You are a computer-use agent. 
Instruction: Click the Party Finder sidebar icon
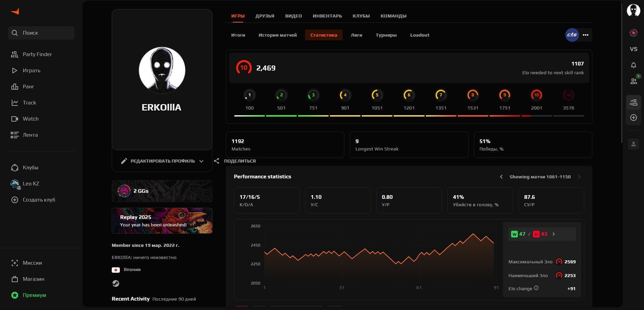tap(14, 54)
